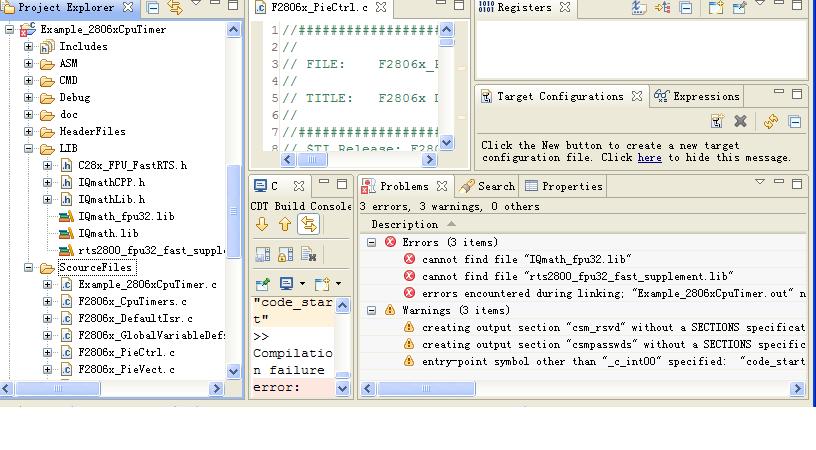Refresh the Target Configurations list
Image resolution: width=816 pixels, height=450 pixels.
(771, 122)
